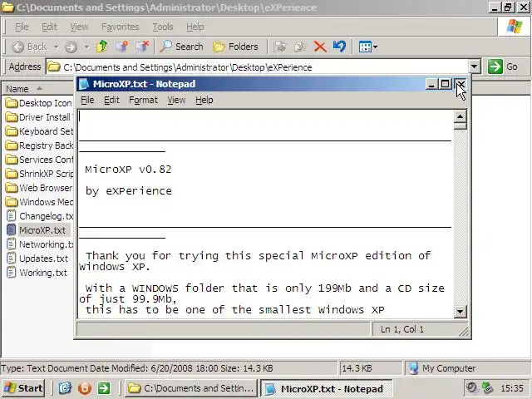Expand the Address bar dropdown
Image resolution: width=532 pixels, height=399 pixels.
click(x=475, y=66)
